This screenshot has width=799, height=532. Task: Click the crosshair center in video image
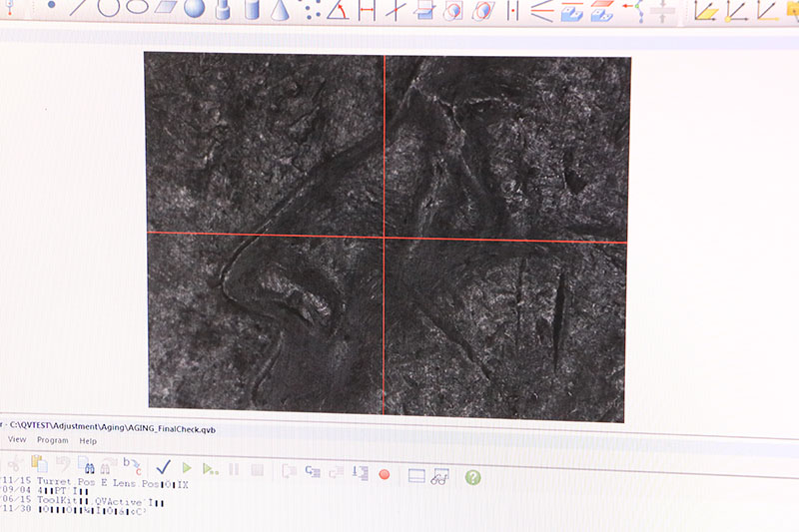[385, 238]
